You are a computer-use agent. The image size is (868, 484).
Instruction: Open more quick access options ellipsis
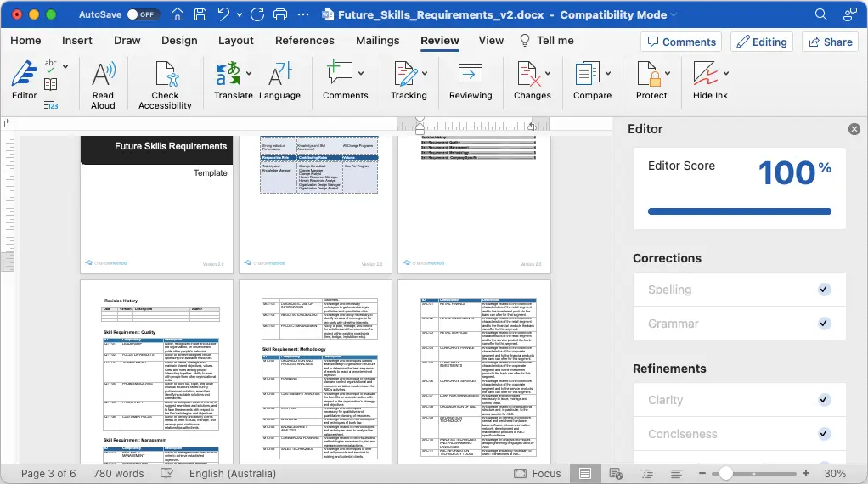pos(303,14)
